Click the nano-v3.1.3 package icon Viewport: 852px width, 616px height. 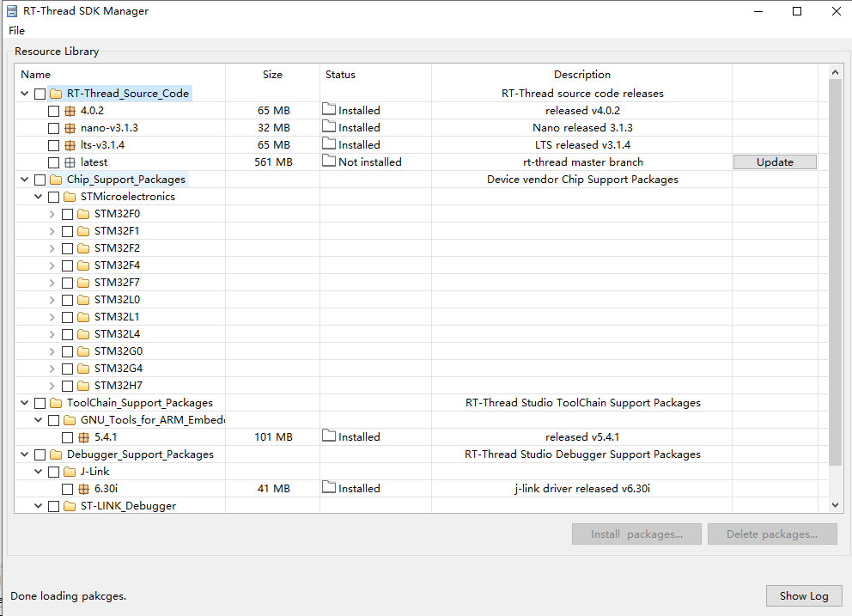pyautogui.click(x=70, y=128)
